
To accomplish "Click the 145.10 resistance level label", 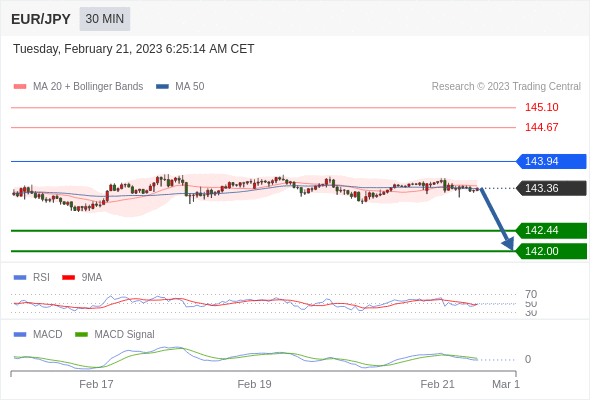I will pos(541,107).
